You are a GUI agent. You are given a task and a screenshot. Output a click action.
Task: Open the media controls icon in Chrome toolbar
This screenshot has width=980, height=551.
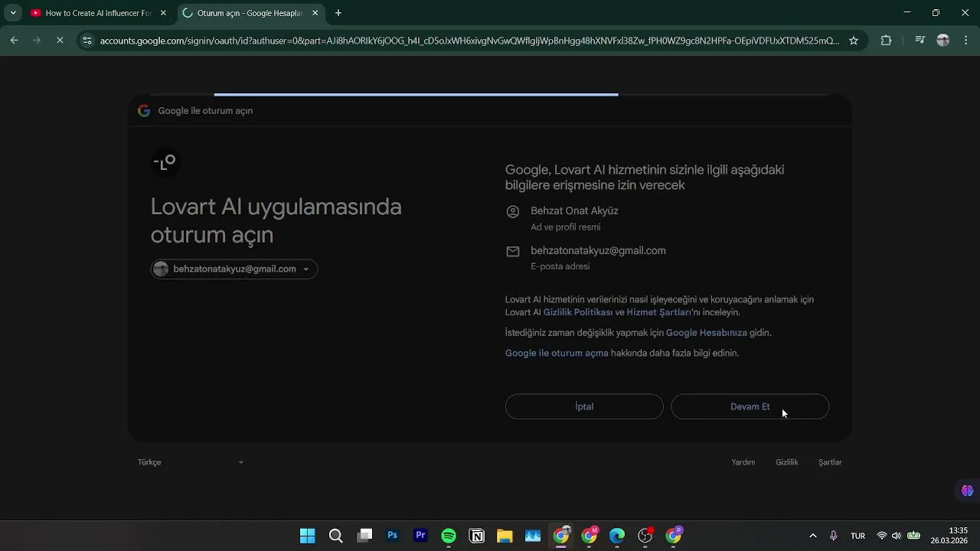920,41
